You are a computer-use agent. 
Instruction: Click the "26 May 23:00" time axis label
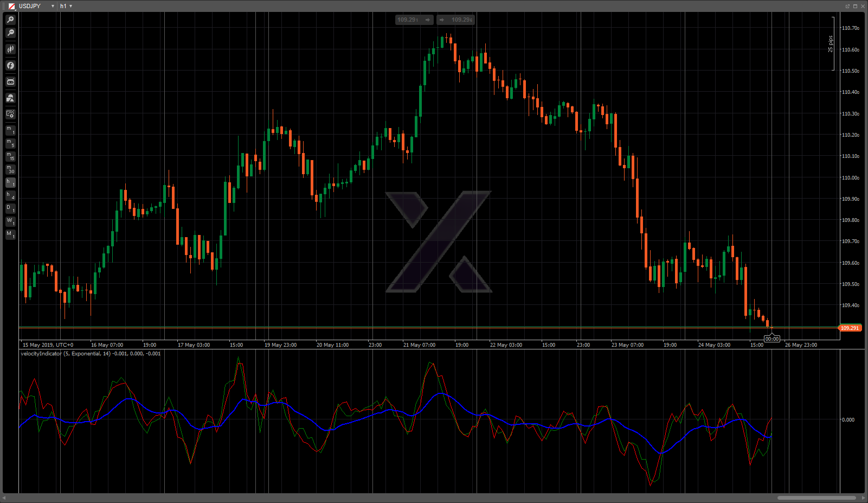click(801, 345)
